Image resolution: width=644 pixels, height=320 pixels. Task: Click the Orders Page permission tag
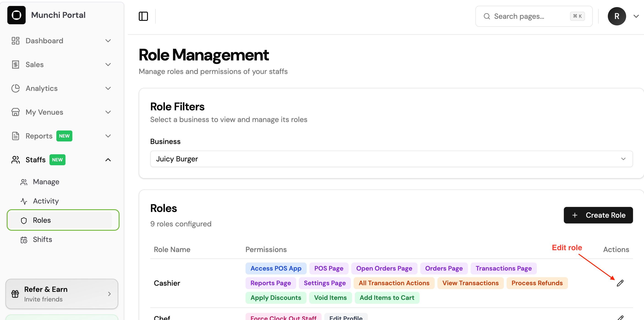pos(444,268)
